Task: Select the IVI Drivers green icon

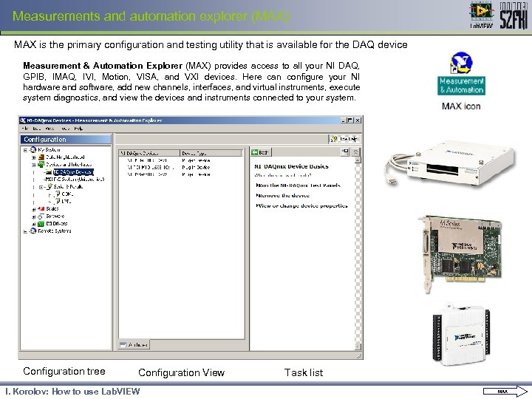Action: point(41,224)
